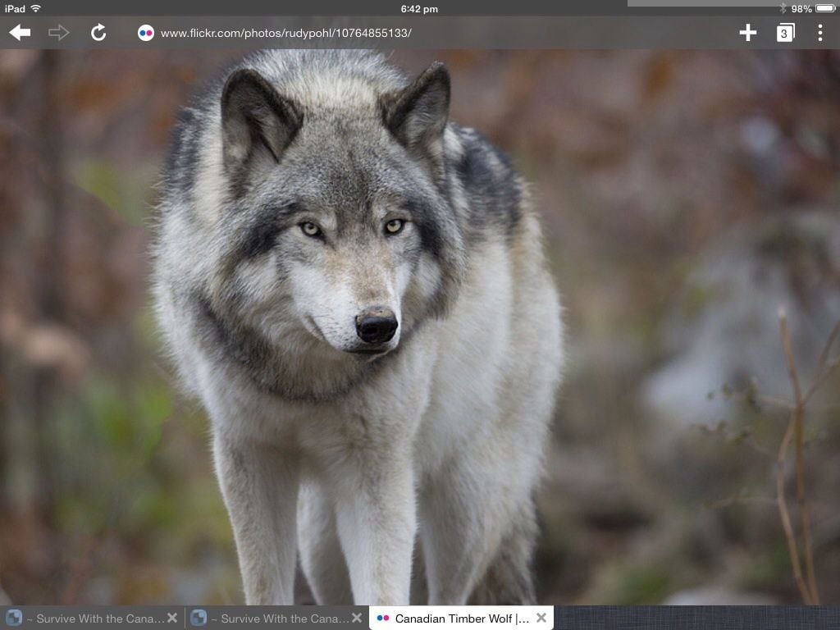This screenshot has width=840, height=630.
Task: Tap the forward arrow button
Action: 59,33
